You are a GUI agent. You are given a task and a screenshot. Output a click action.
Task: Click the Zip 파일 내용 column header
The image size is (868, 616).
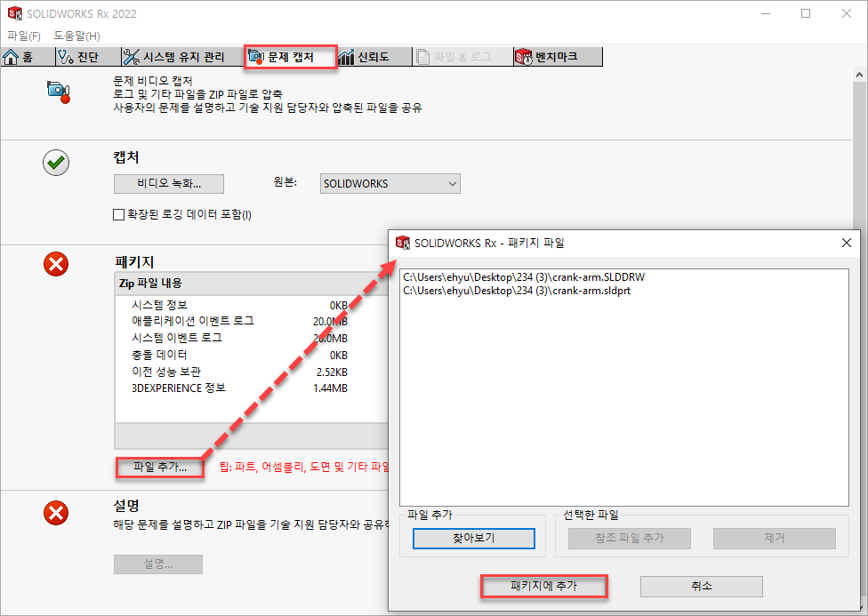coord(252,284)
